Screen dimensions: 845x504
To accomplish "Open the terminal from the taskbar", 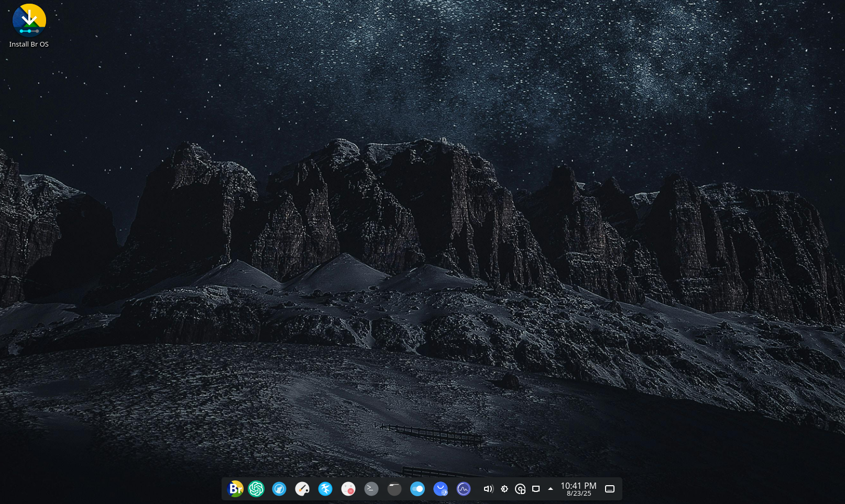I will click(371, 489).
